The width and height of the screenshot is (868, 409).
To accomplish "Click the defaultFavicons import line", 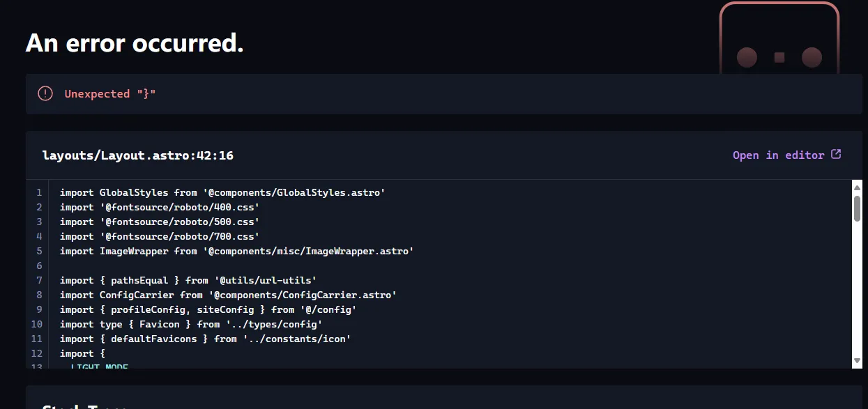I will [x=205, y=339].
